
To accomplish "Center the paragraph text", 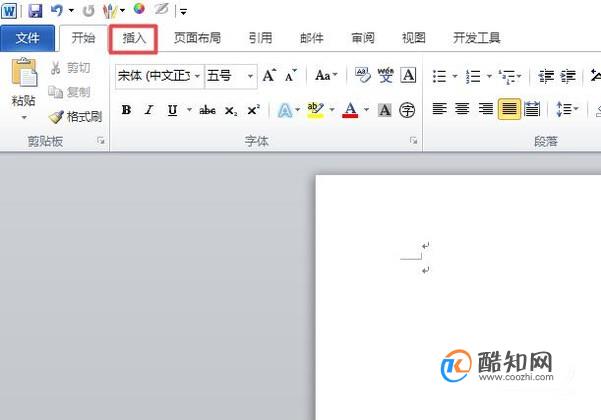I will coord(462,109).
